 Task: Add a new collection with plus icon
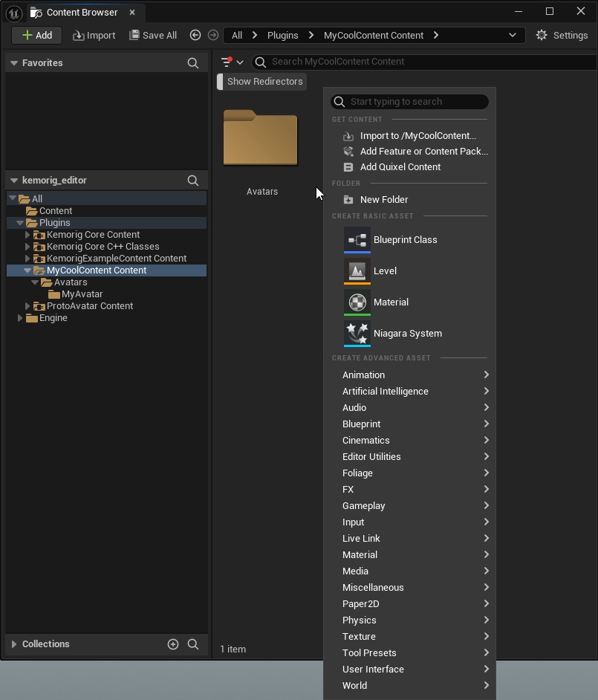point(173,644)
